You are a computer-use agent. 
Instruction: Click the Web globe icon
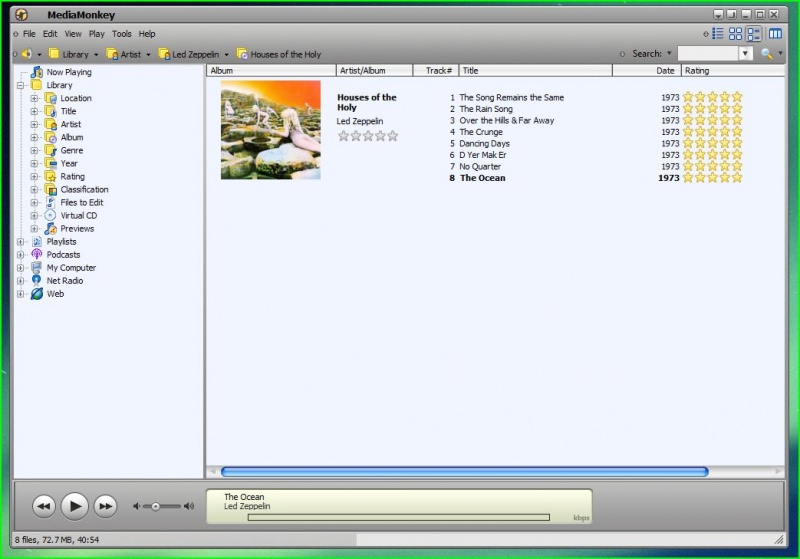pyautogui.click(x=37, y=294)
